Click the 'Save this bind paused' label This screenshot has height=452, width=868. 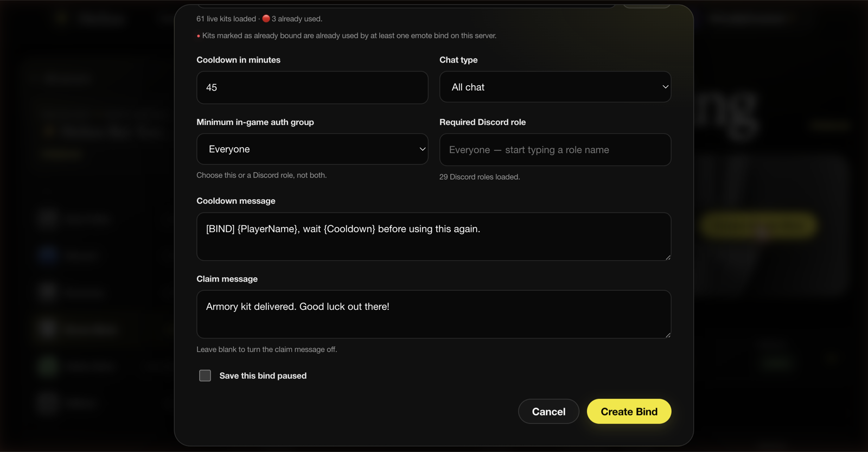pyautogui.click(x=263, y=375)
